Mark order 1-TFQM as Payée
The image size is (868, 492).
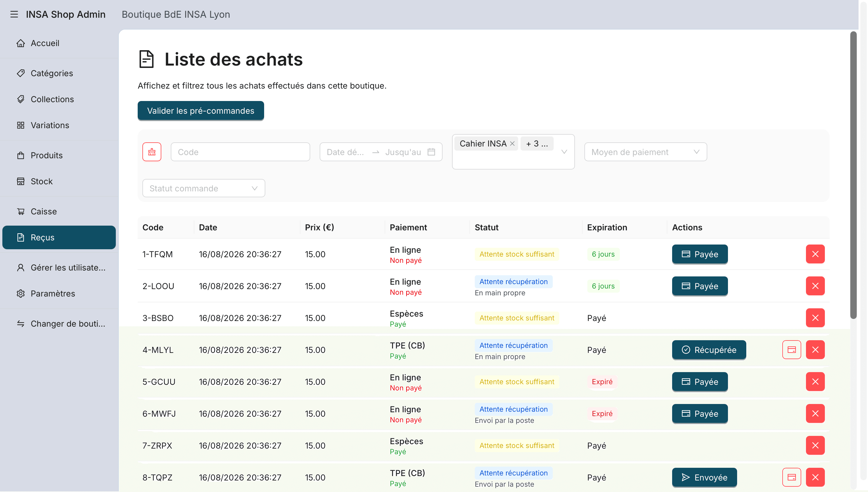(x=700, y=254)
